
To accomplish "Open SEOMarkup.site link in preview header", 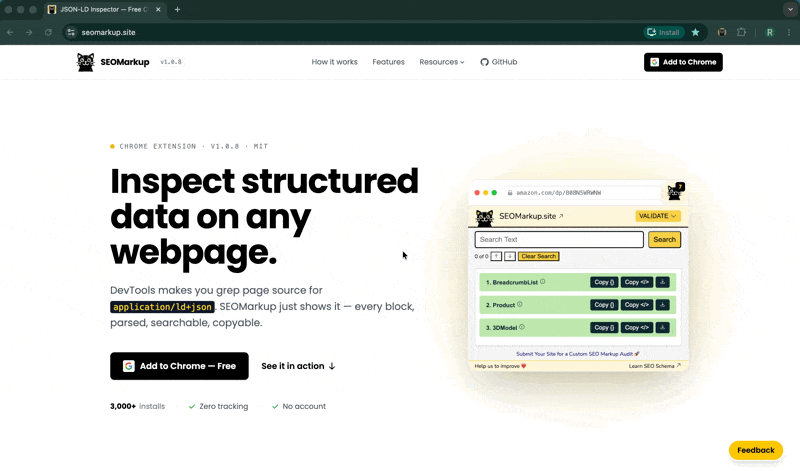I will (531, 216).
